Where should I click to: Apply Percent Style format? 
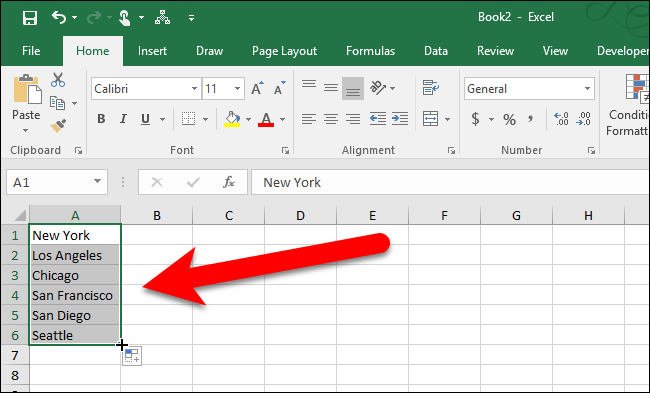[509, 119]
